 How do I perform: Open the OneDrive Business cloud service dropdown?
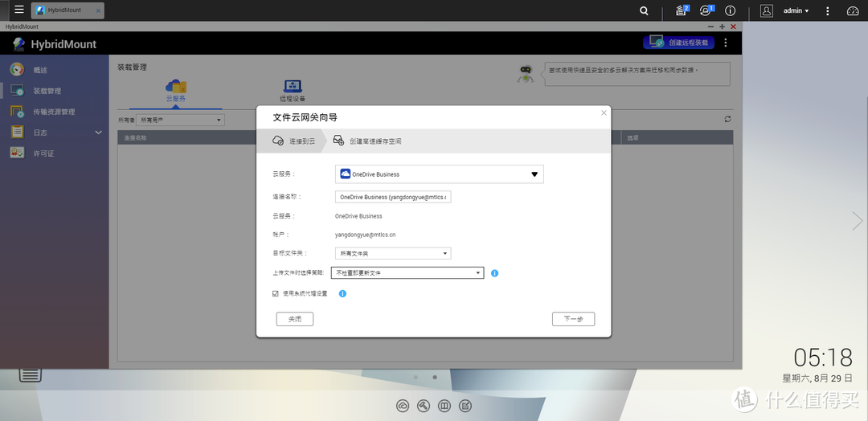tap(440, 174)
